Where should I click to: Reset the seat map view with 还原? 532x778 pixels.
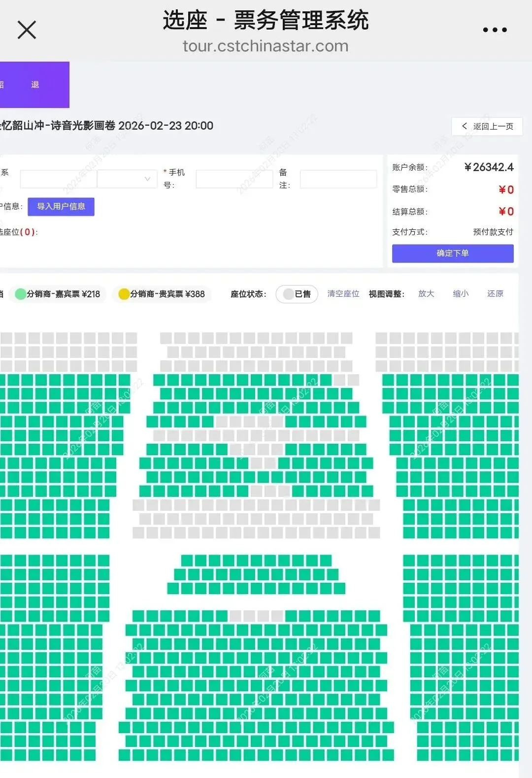495,294
